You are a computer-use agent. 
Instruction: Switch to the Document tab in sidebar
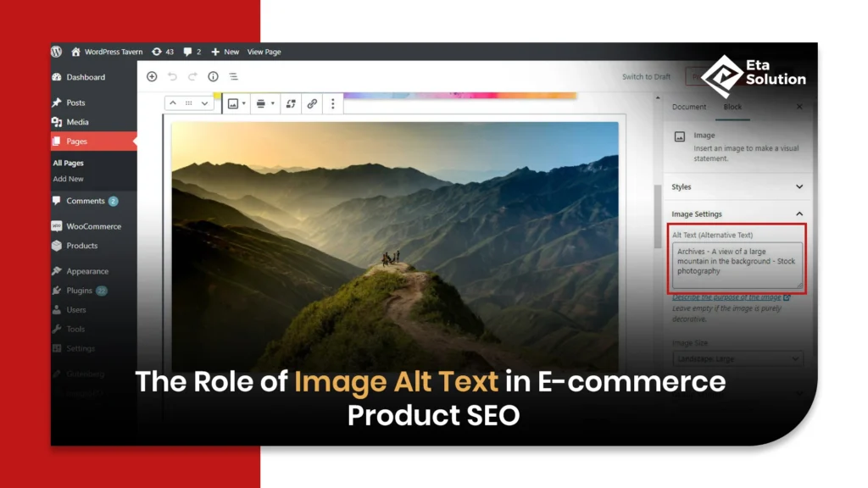click(x=689, y=107)
